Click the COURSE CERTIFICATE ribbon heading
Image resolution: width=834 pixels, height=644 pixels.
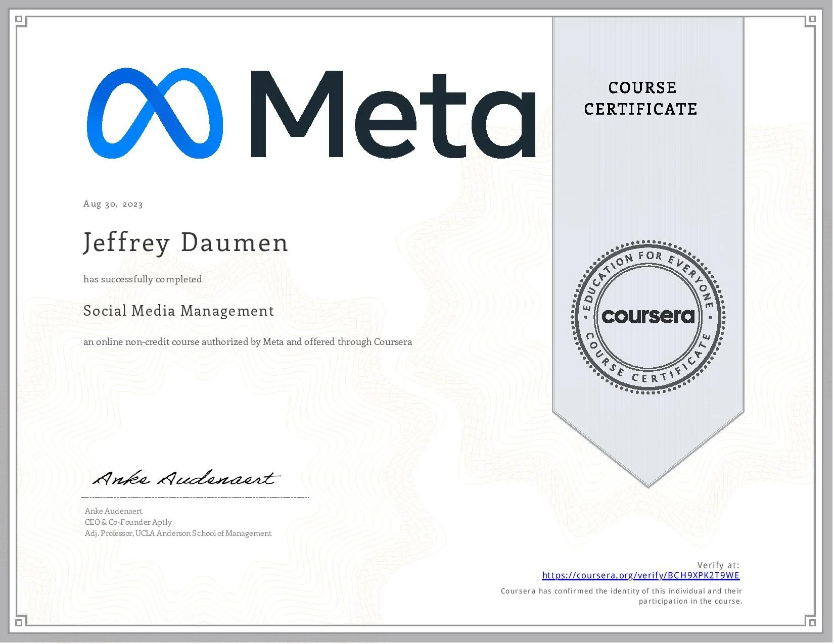(x=641, y=98)
